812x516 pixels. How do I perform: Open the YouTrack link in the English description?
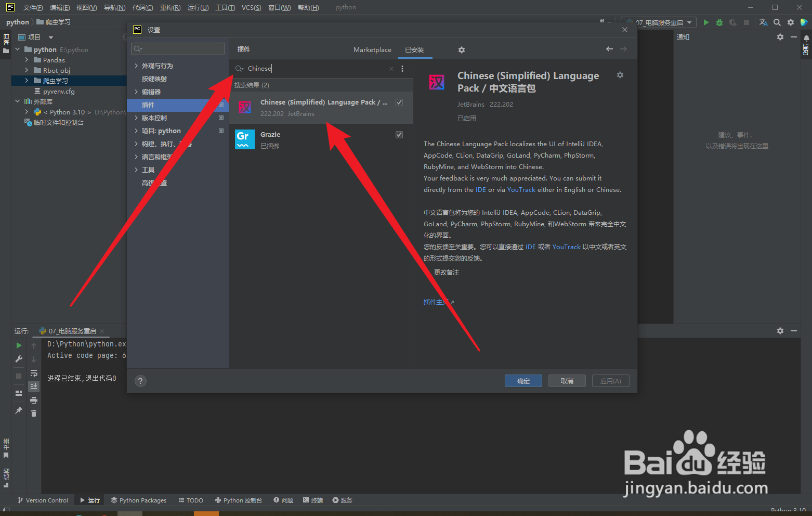[x=521, y=190]
